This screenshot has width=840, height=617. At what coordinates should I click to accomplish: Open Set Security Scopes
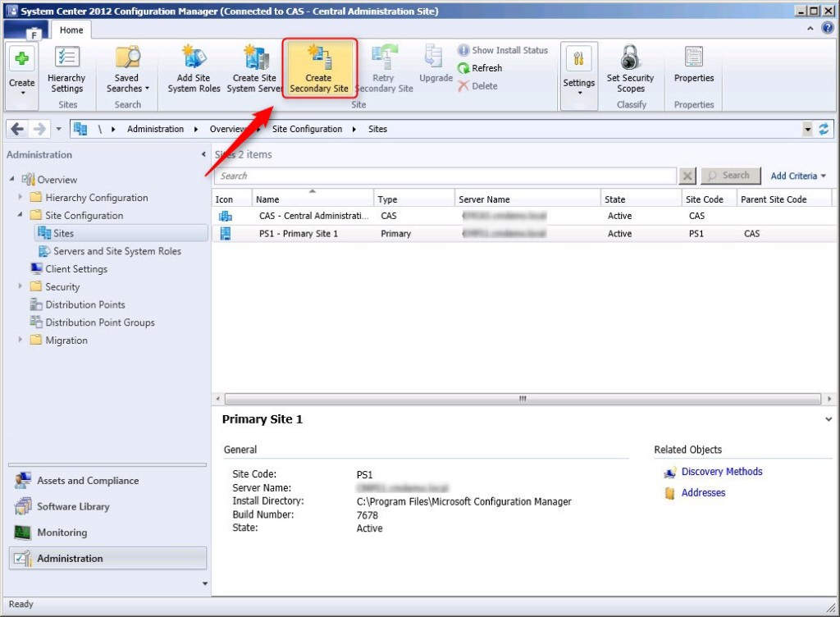[630, 69]
